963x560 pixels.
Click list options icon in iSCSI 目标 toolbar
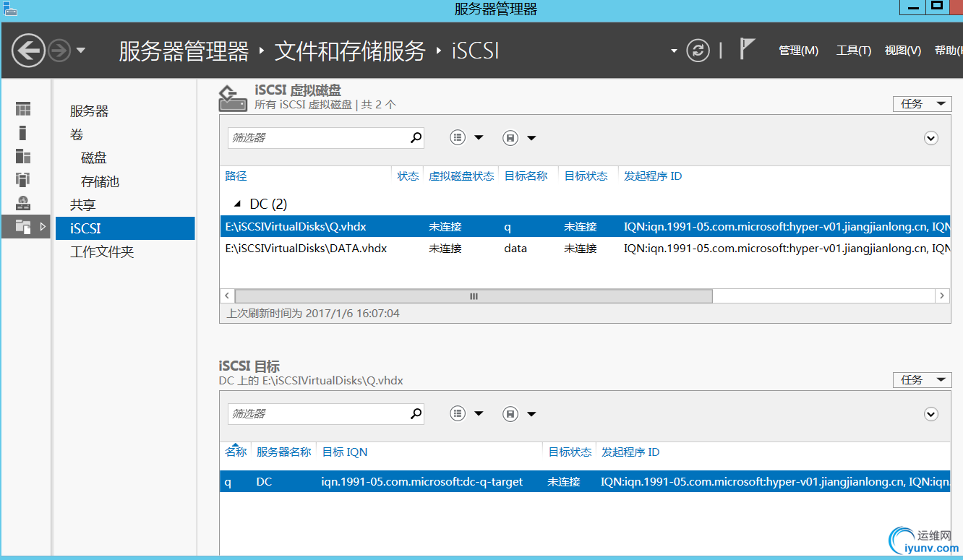pyautogui.click(x=458, y=414)
